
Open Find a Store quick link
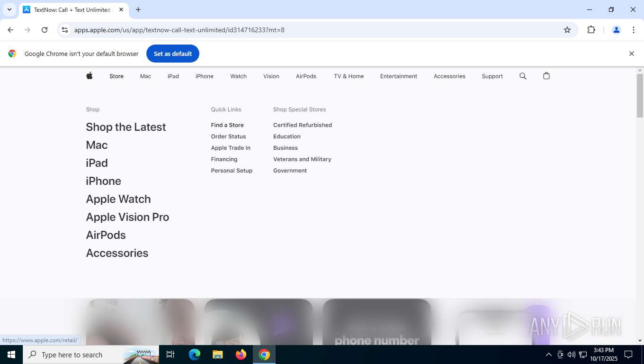[x=227, y=125]
